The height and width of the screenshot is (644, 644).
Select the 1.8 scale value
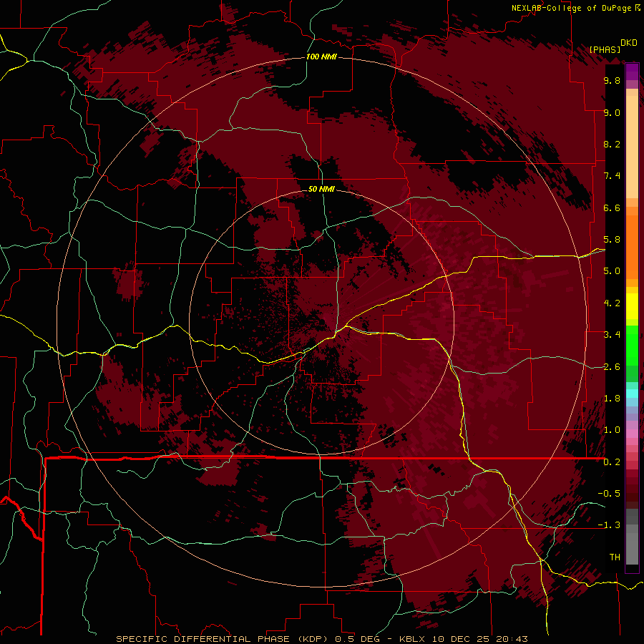tap(612, 399)
